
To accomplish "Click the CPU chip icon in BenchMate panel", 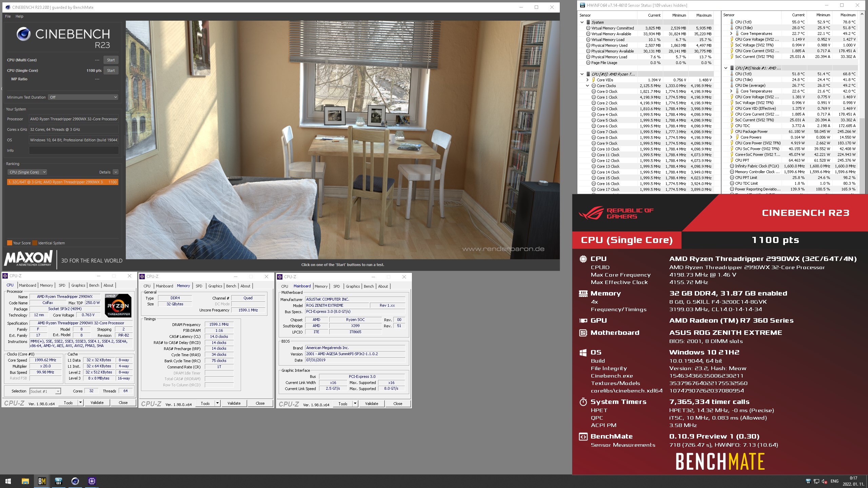I will (x=583, y=259).
